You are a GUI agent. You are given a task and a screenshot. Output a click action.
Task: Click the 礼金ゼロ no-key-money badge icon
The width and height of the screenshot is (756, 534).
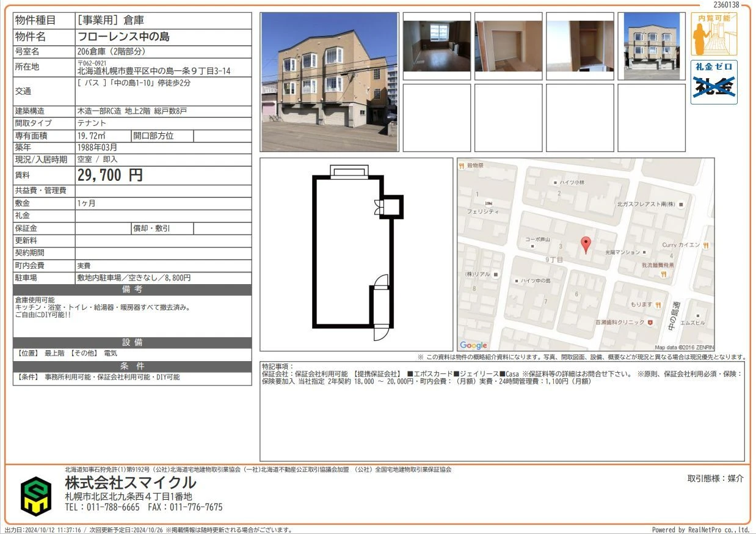[x=714, y=82]
